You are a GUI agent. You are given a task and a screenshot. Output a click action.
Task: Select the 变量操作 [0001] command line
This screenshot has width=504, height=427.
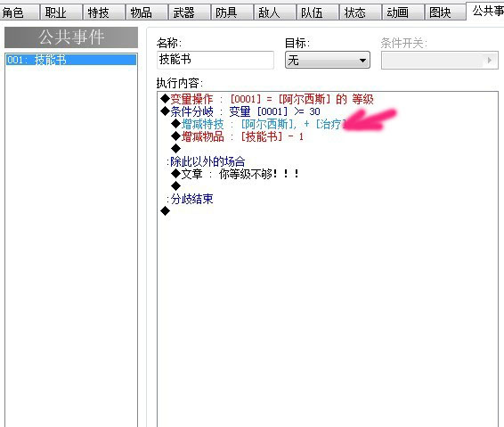tap(267, 99)
